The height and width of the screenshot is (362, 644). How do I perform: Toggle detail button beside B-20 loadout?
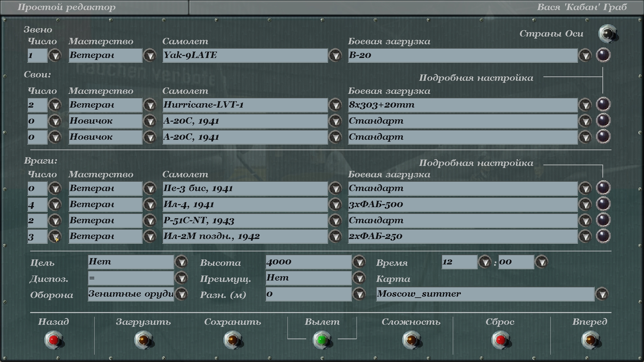[x=603, y=55]
